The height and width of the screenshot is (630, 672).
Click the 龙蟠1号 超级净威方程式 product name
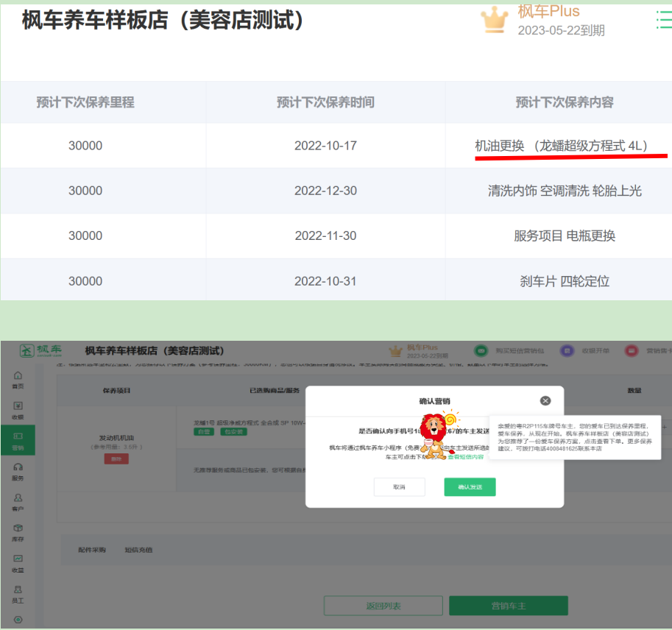pos(249,422)
